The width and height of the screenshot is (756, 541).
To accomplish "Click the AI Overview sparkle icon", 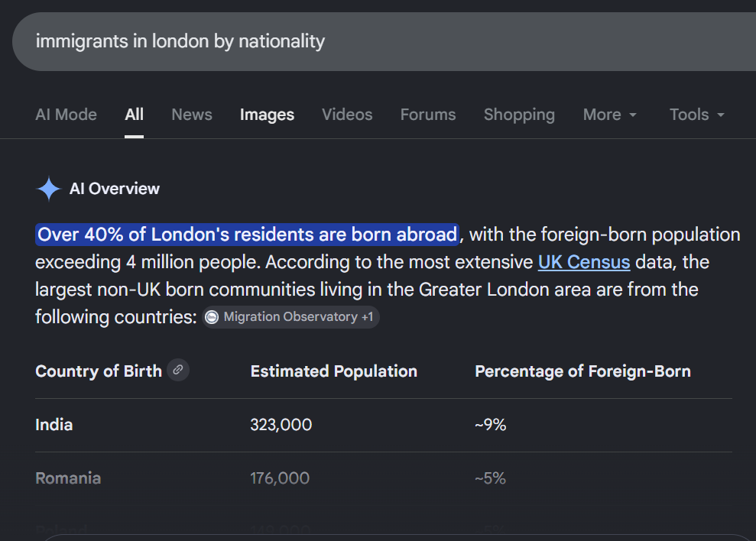I will pyautogui.click(x=49, y=189).
